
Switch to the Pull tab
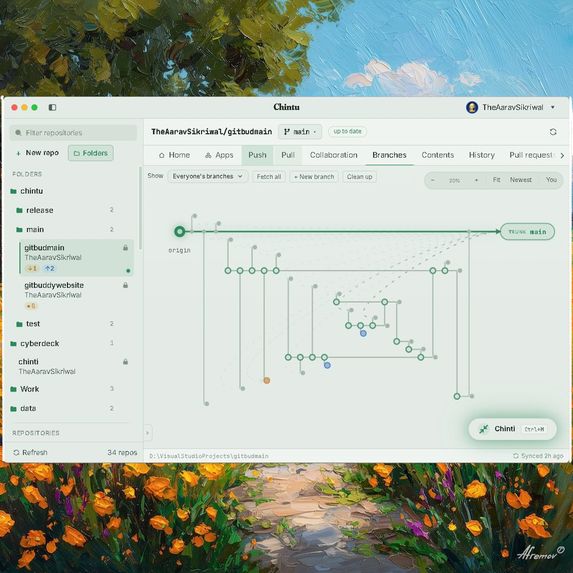(x=288, y=155)
